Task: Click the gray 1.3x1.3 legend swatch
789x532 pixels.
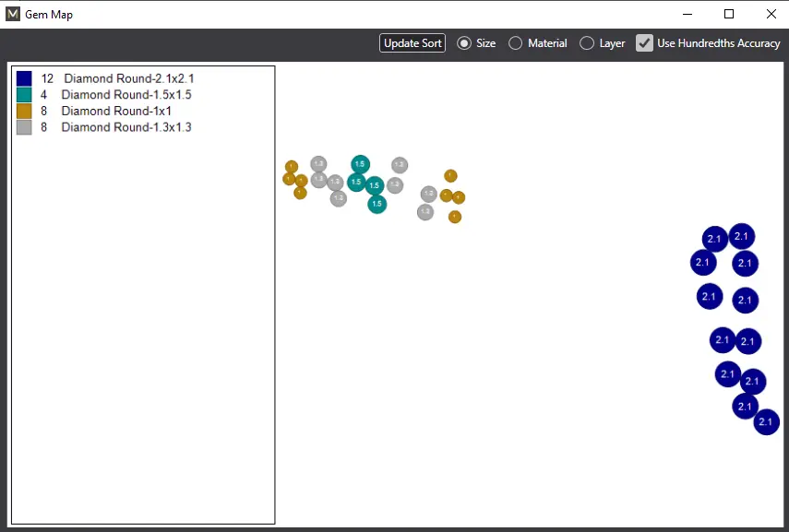Action: pyautogui.click(x=24, y=126)
